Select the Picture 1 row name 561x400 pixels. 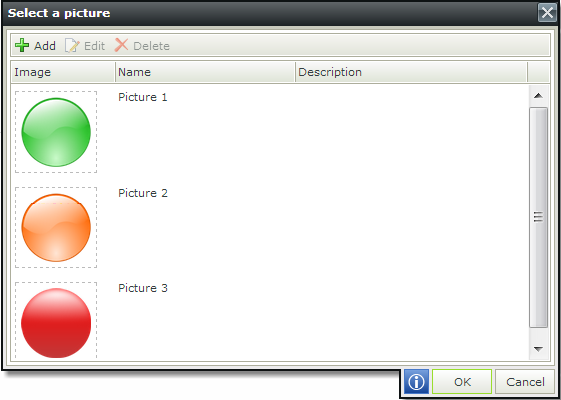(x=143, y=97)
